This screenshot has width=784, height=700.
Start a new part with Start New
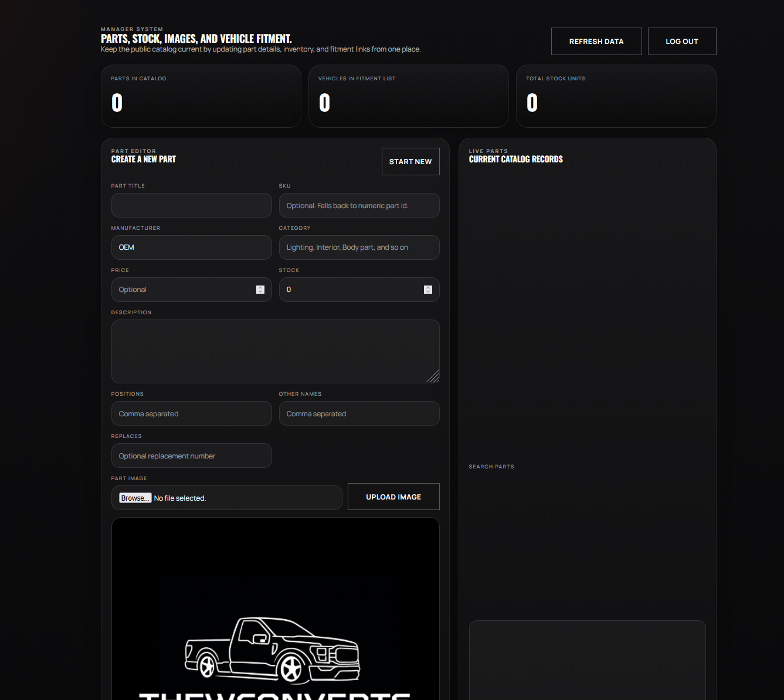410,162
